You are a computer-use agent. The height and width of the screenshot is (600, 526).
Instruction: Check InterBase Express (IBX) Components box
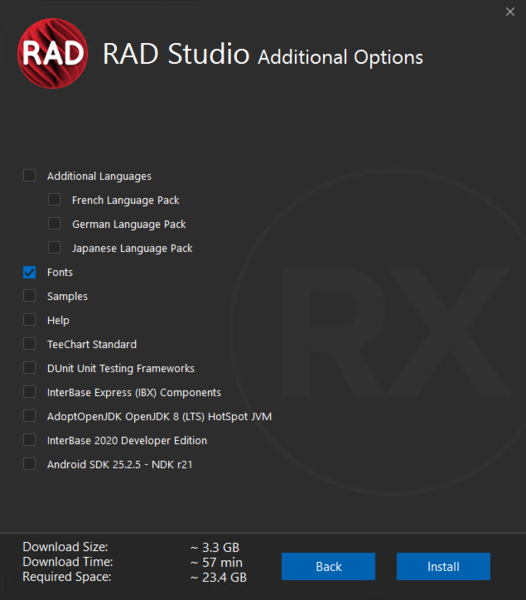click(x=29, y=392)
